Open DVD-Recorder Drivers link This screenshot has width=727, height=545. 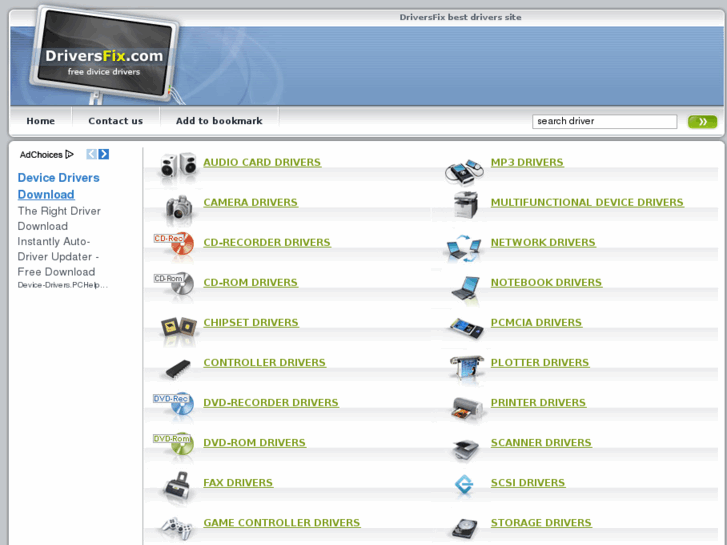(271, 402)
